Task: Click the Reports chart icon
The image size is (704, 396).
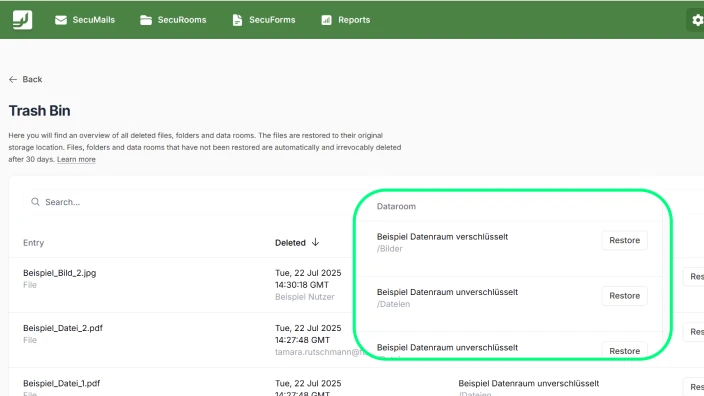Action: 326,20
